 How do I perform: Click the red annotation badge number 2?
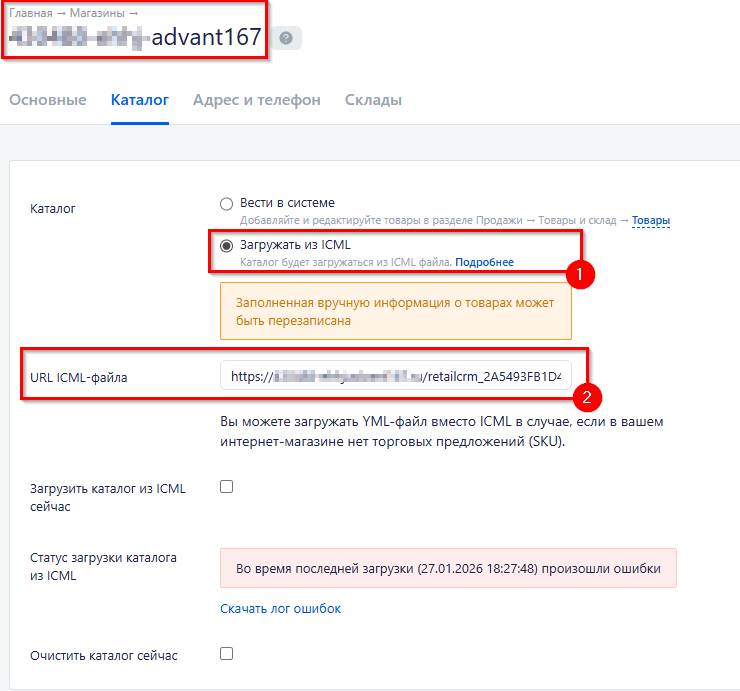tap(587, 397)
